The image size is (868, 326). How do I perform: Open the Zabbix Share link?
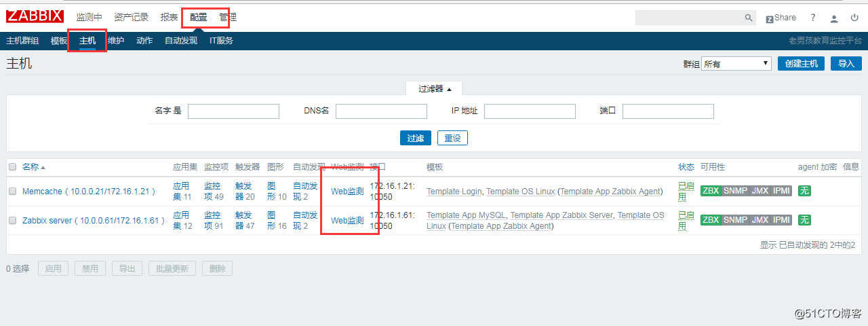(781, 18)
